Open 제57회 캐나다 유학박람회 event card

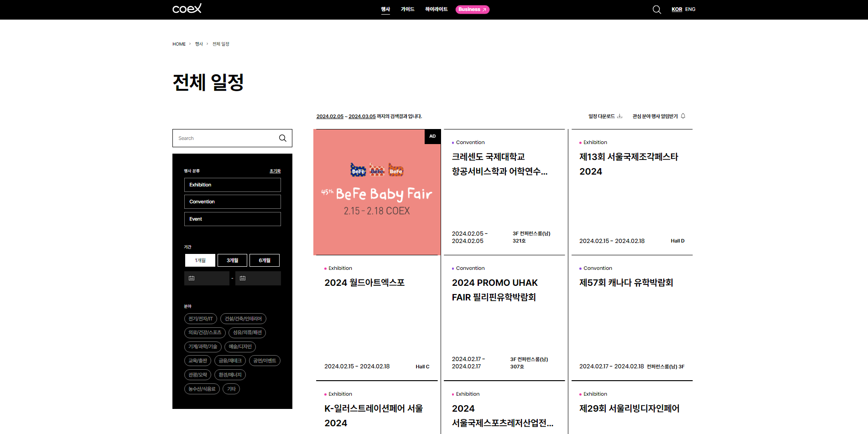(632, 318)
